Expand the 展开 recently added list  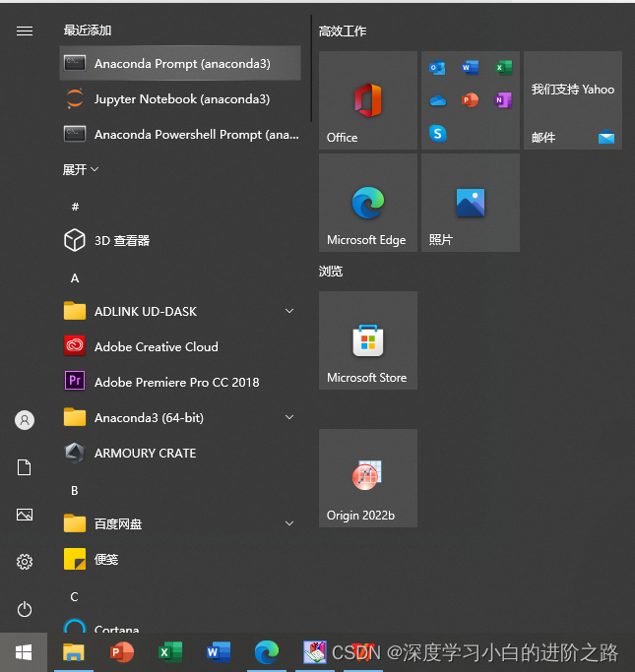point(81,169)
